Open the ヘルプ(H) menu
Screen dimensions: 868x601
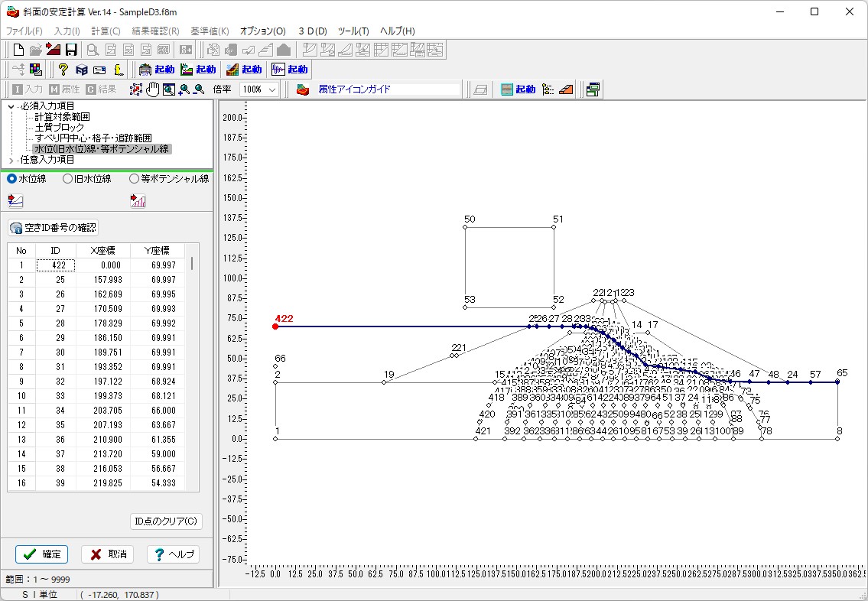pyautogui.click(x=397, y=31)
